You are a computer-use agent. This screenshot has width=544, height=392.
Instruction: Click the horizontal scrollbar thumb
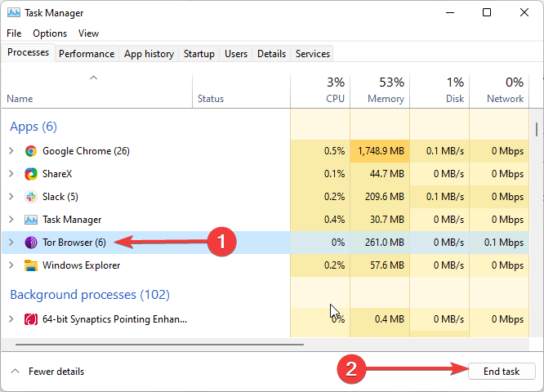[x=159, y=345]
